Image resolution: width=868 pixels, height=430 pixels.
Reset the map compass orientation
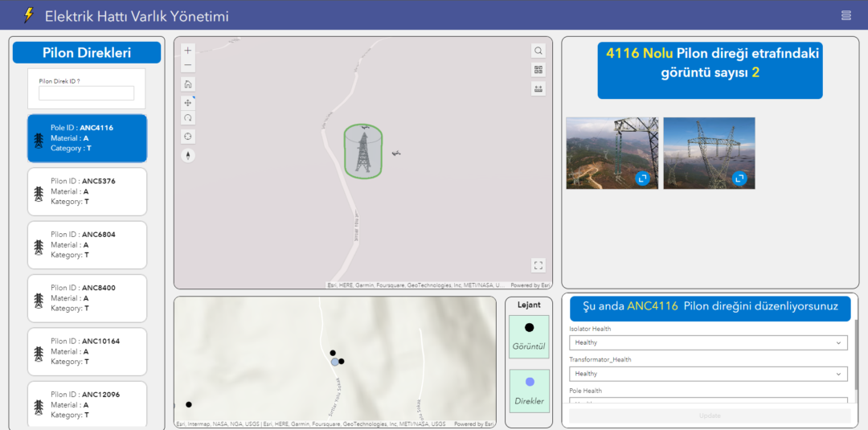point(187,155)
